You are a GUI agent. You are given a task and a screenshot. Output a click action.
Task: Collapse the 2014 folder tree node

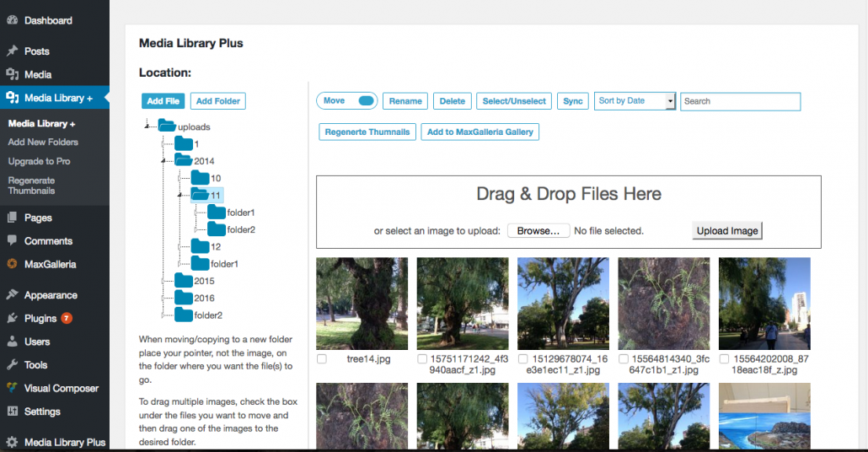point(163,160)
